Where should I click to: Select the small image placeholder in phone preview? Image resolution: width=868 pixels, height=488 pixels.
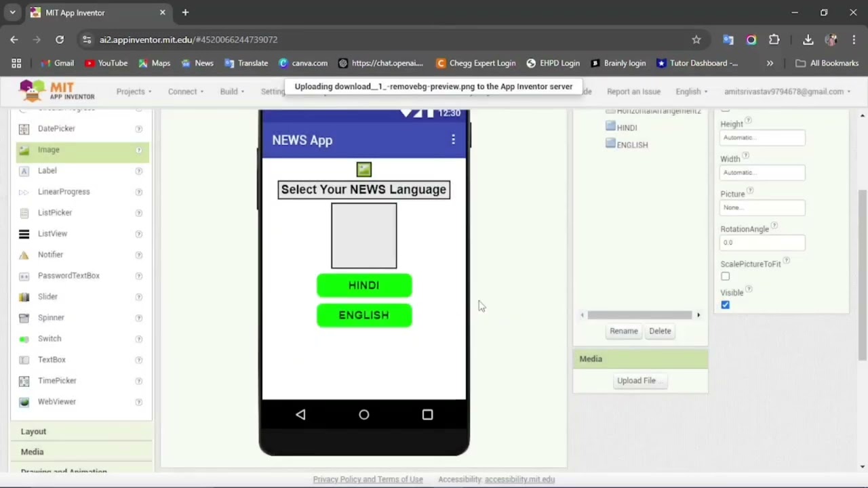coord(364,169)
